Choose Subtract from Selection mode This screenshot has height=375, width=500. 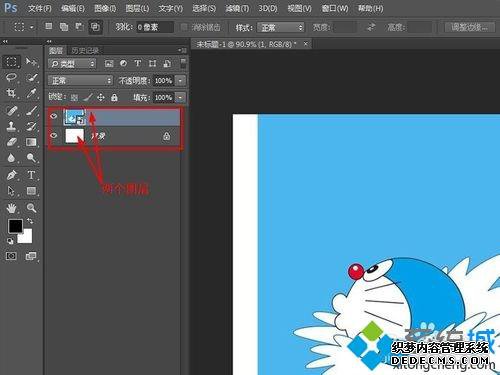[x=79, y=26]
